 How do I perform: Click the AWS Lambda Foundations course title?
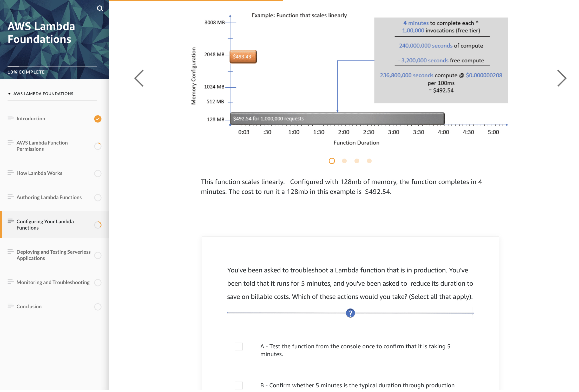pos(41,33)
